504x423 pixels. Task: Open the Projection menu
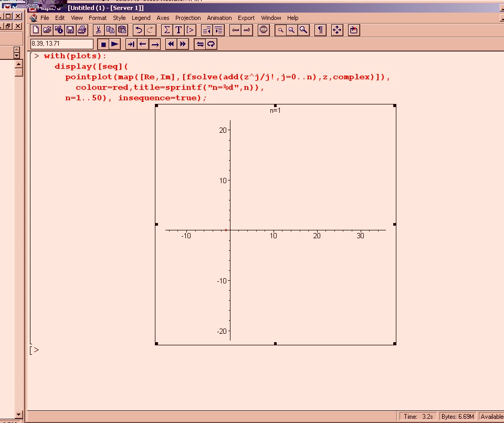[x=188, y=18]
